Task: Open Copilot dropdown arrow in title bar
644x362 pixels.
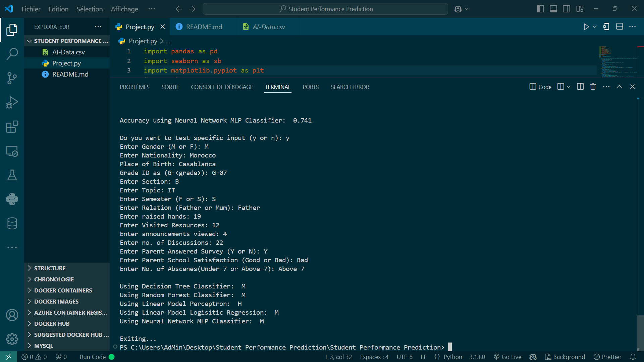Action: click(467, 9)
